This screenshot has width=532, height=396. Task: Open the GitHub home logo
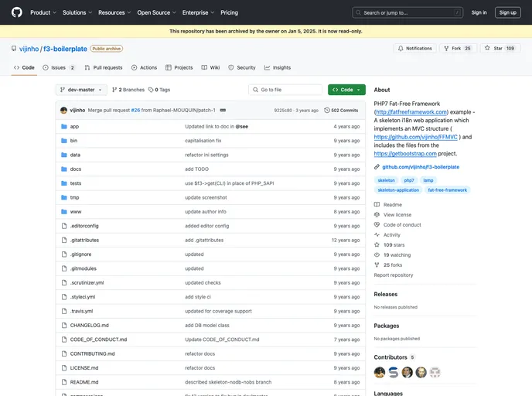pyautogui.click(x=17, y=12)
